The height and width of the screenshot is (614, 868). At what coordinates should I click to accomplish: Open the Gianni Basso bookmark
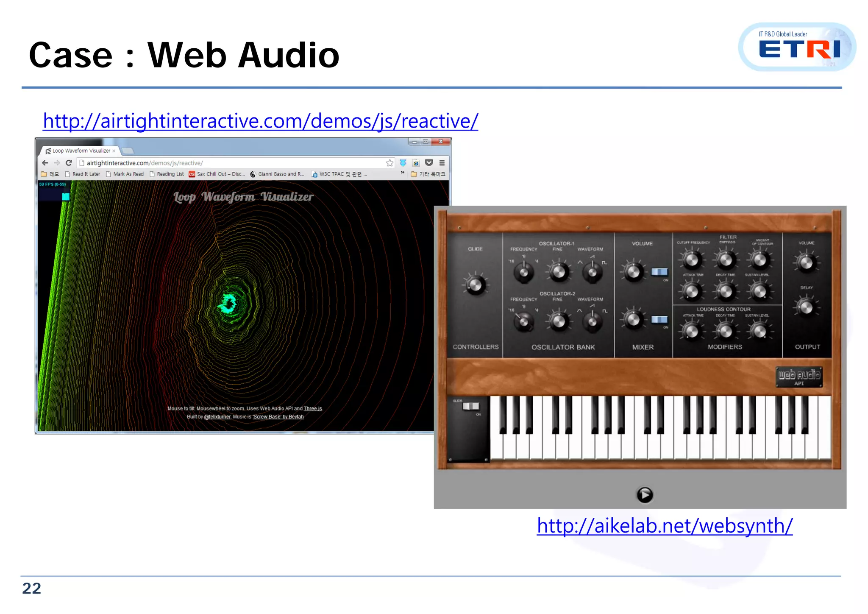tap(278, 174)
